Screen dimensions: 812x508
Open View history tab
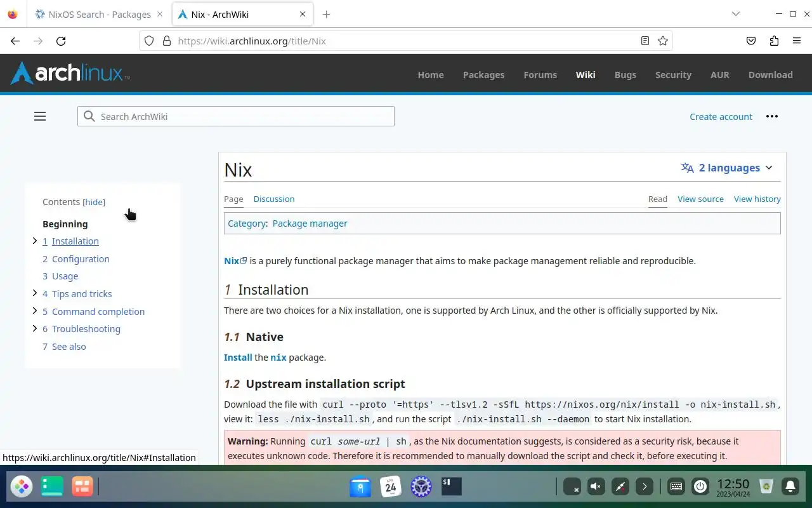tap(757, 199)
